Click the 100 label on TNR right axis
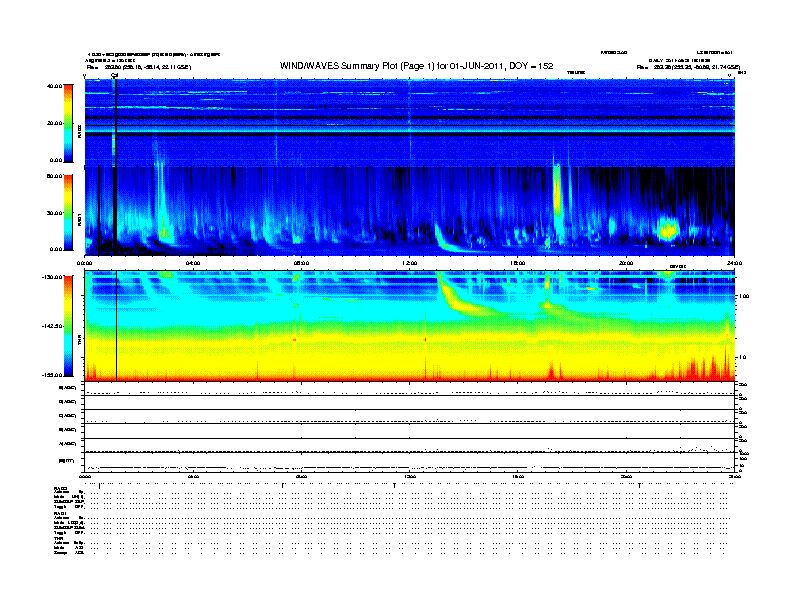The height and width of the screenshot is (612, 792). tap(743, 296)
